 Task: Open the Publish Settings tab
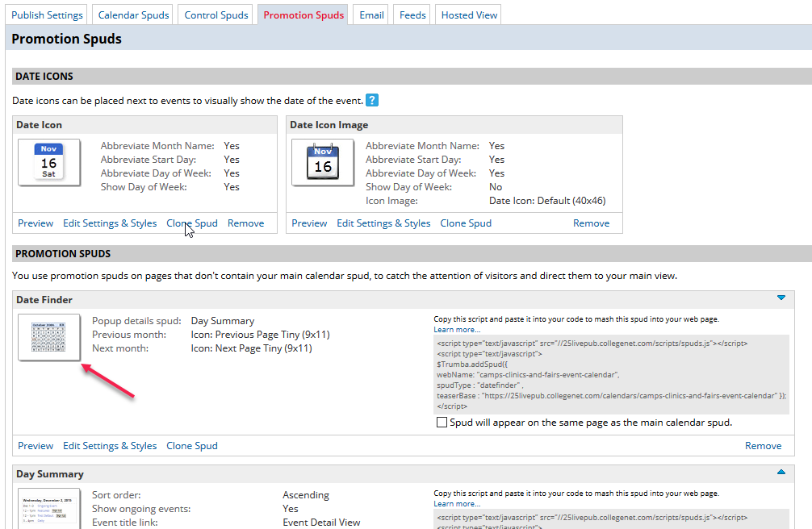pyautogui.click(x=47, y=15)
